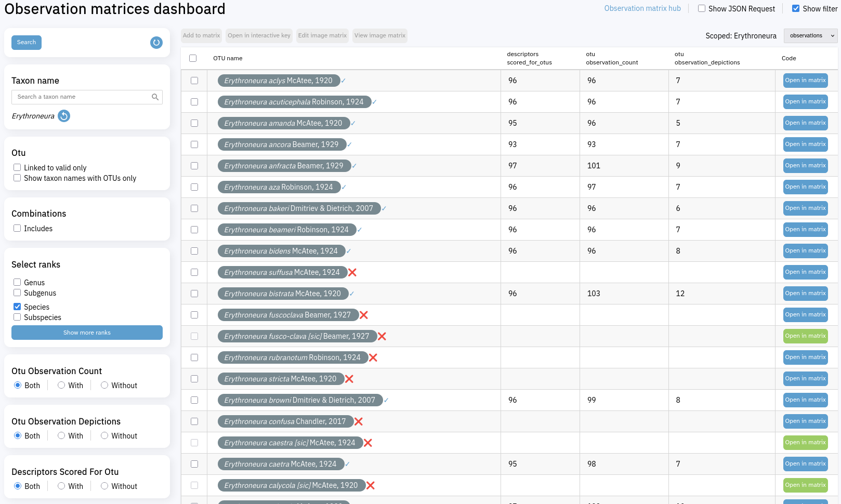Click red X icon next to Erythroneura stricta

(349, 379)
